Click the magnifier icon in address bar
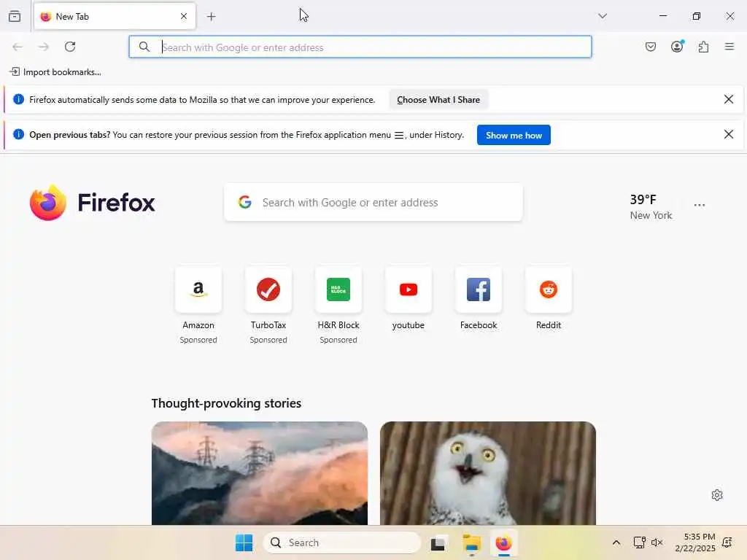Screen dimensions: 747x560 pos(144,47)
